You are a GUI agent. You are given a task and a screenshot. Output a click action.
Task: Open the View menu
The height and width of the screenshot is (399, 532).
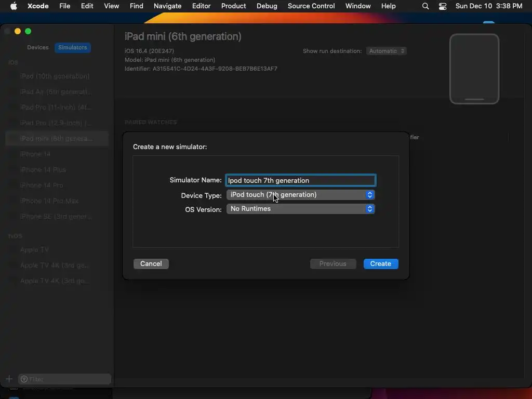[x=111, y=6]
